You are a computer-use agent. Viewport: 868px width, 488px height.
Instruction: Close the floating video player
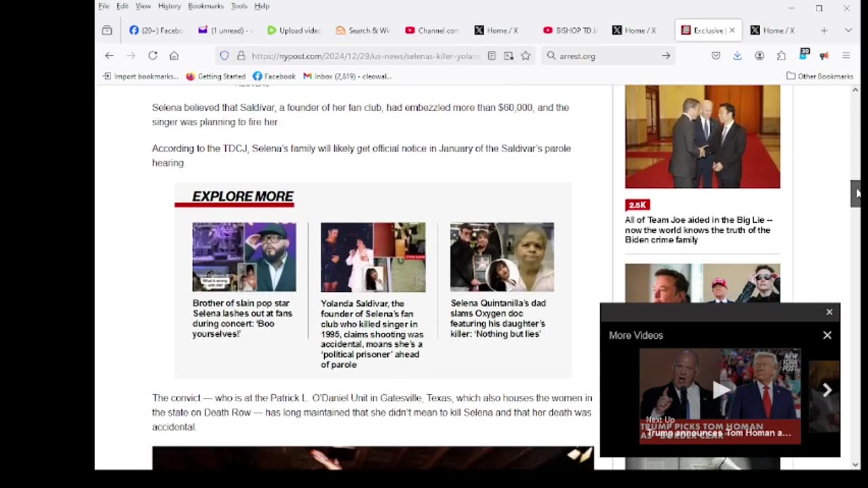click(829, 312)
